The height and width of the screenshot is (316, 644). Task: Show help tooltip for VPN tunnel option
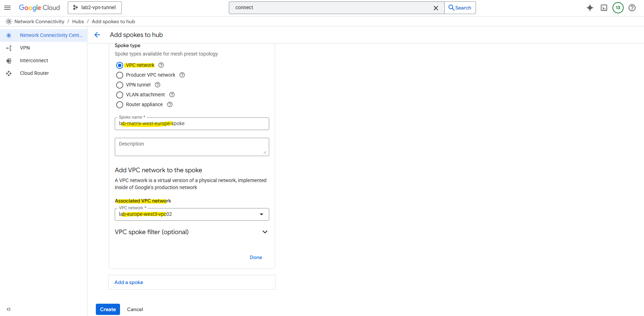point(158,85)
